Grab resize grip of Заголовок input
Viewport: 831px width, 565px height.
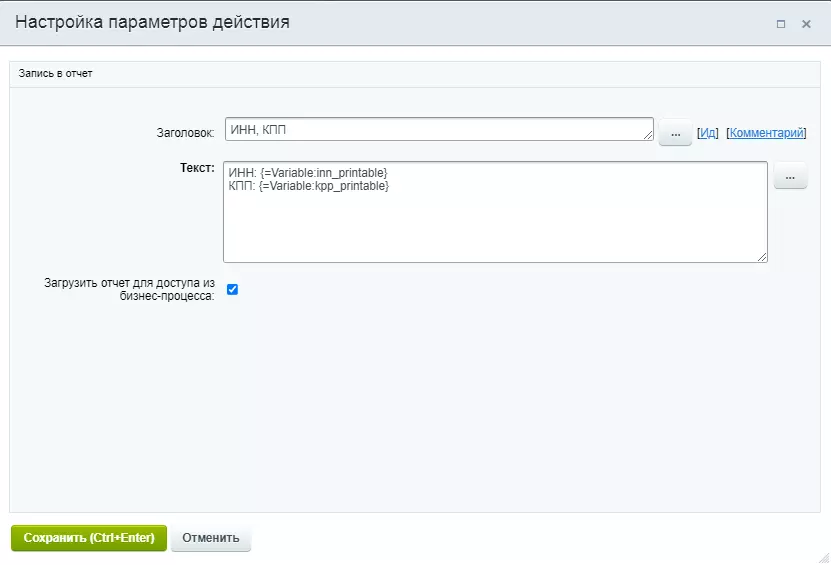[x=649, y=136]
